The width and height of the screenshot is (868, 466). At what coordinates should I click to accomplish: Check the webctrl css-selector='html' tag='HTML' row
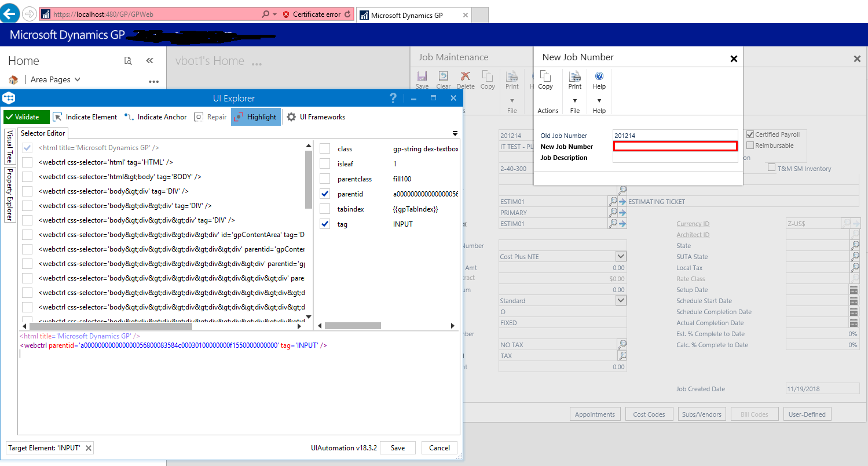coord(27,162)
